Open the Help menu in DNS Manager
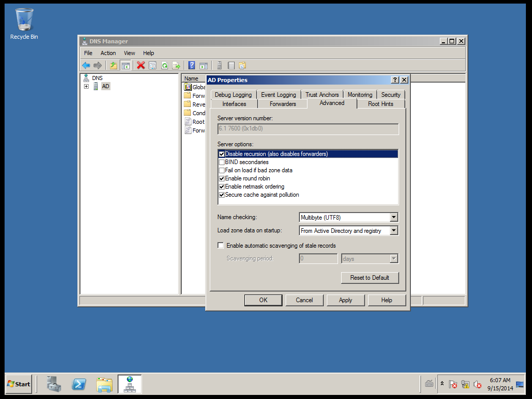 (148, 53)
